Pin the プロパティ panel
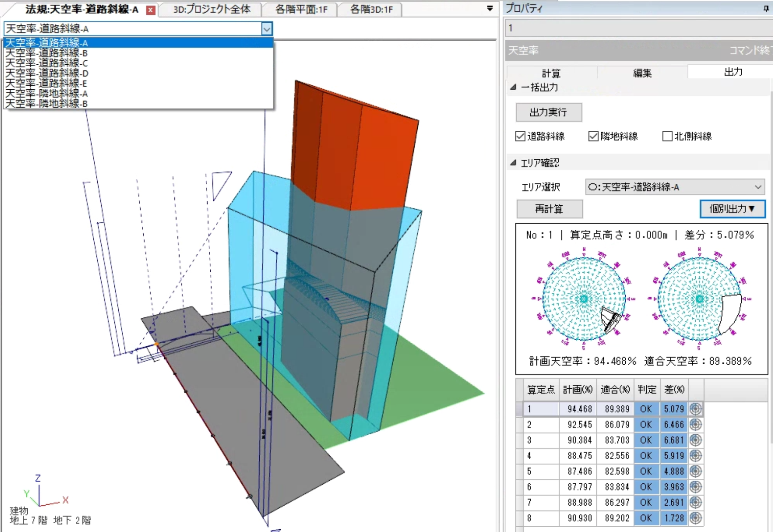 point(766,8)
